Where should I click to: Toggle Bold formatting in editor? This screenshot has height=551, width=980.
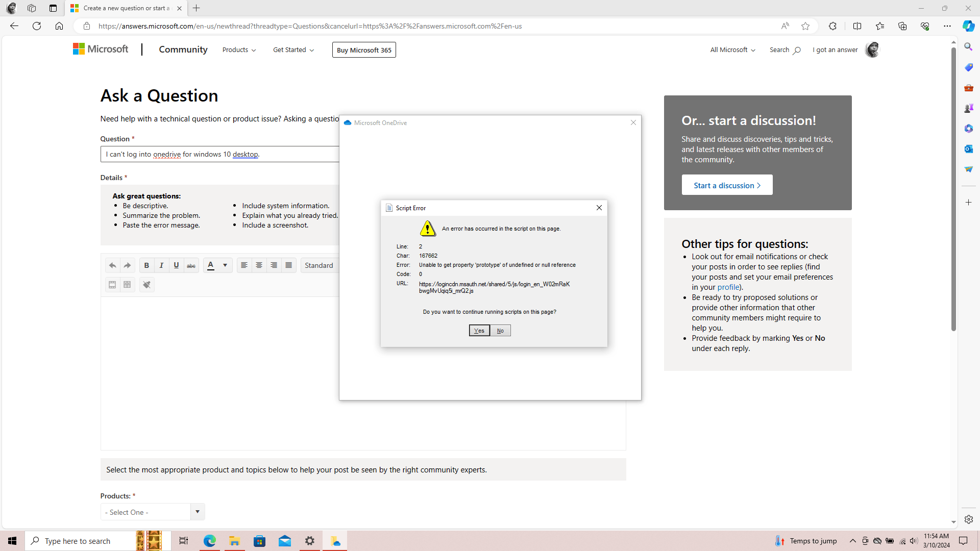pyautogui.click(x=146, y=265)
